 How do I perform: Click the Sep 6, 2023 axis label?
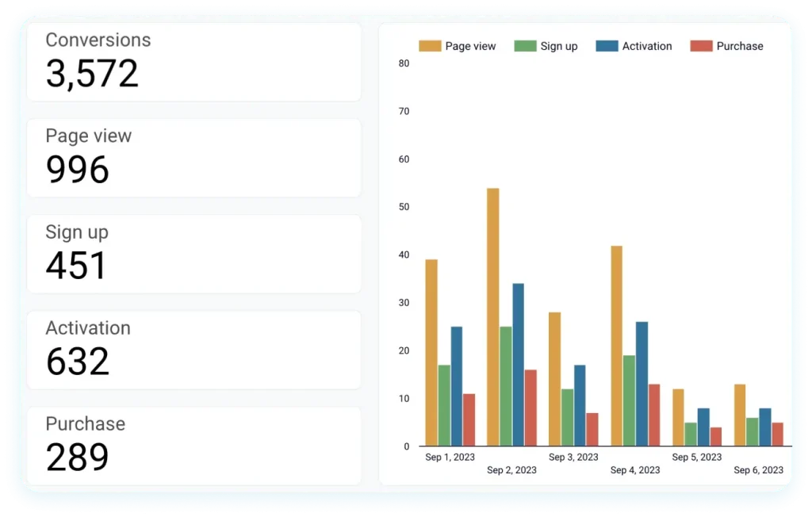pos(758,470)
